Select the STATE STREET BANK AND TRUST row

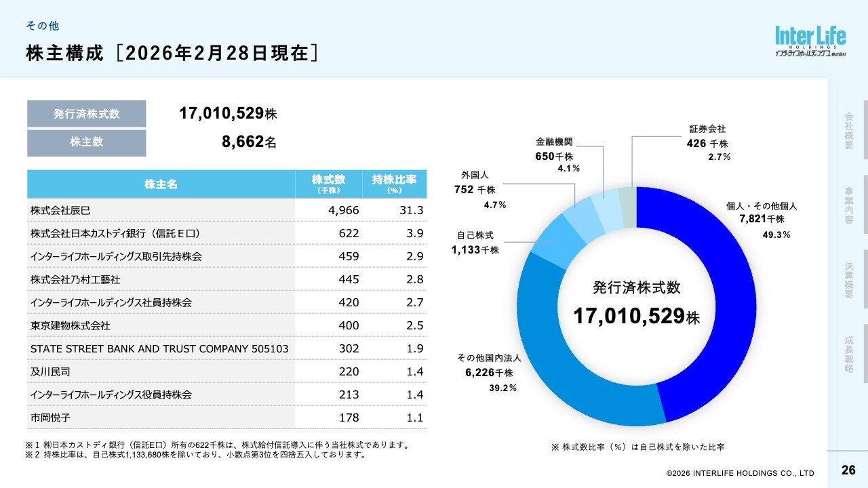[x=226, y=348]
